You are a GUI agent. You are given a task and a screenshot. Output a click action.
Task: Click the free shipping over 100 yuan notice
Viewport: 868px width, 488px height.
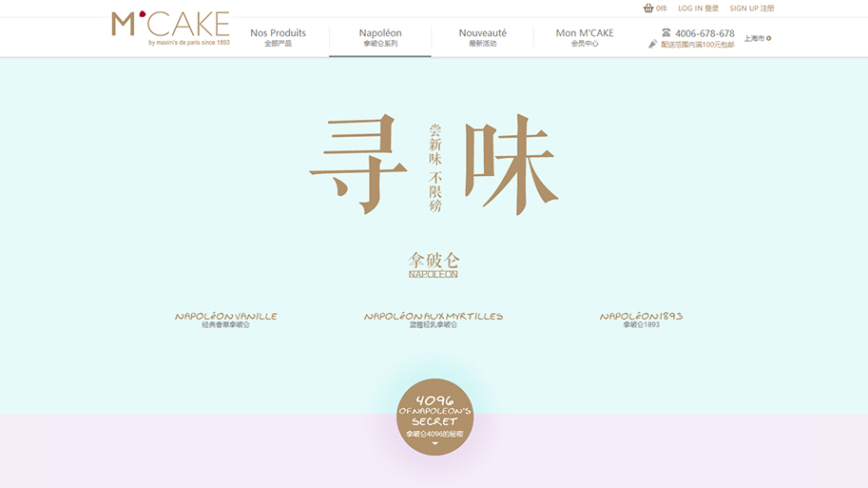[x=698, y=45]
